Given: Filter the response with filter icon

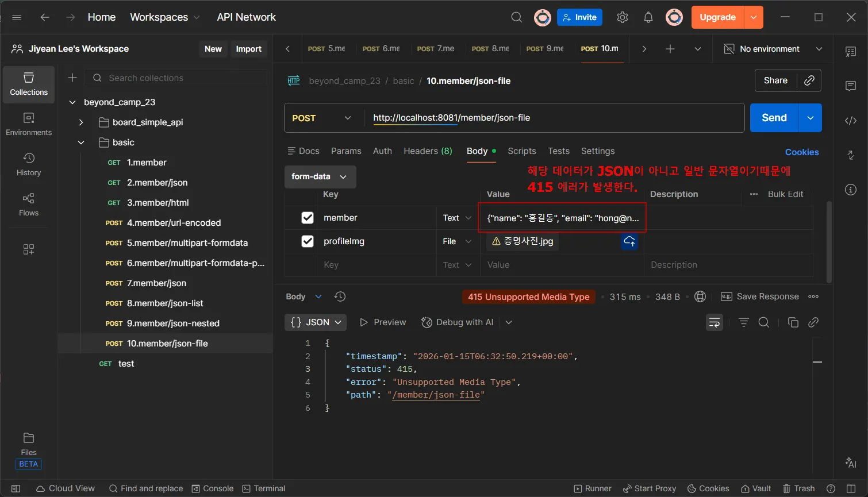Looking at the screenshot, I should coord(744,322).
